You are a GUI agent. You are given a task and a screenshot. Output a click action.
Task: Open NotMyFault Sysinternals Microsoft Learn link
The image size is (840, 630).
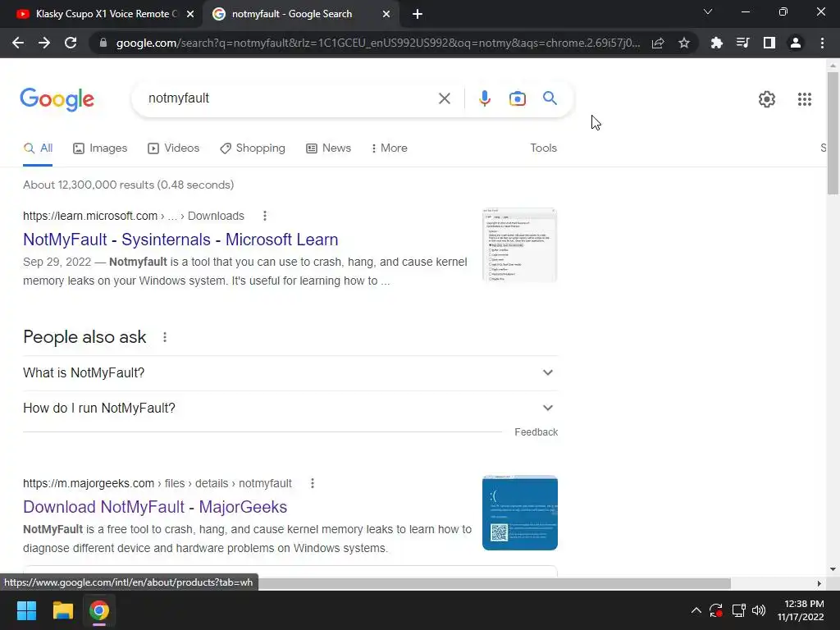click(x=180, y=240)
